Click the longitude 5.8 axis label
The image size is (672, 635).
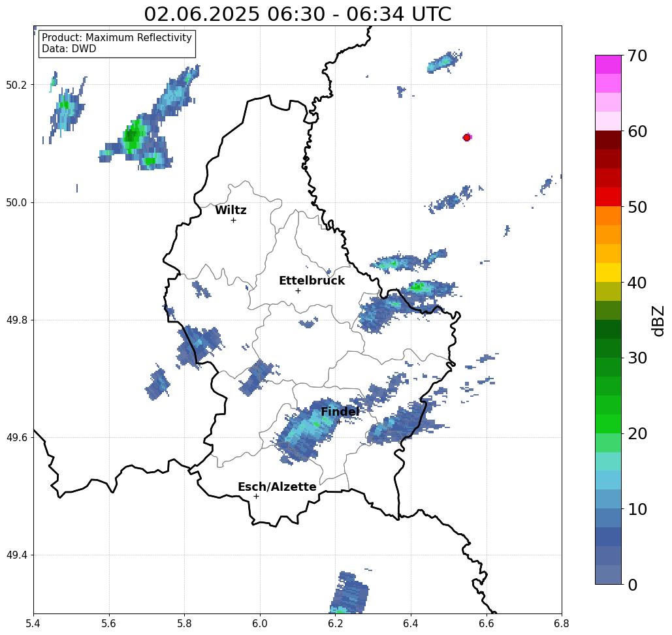click(184, 623)
